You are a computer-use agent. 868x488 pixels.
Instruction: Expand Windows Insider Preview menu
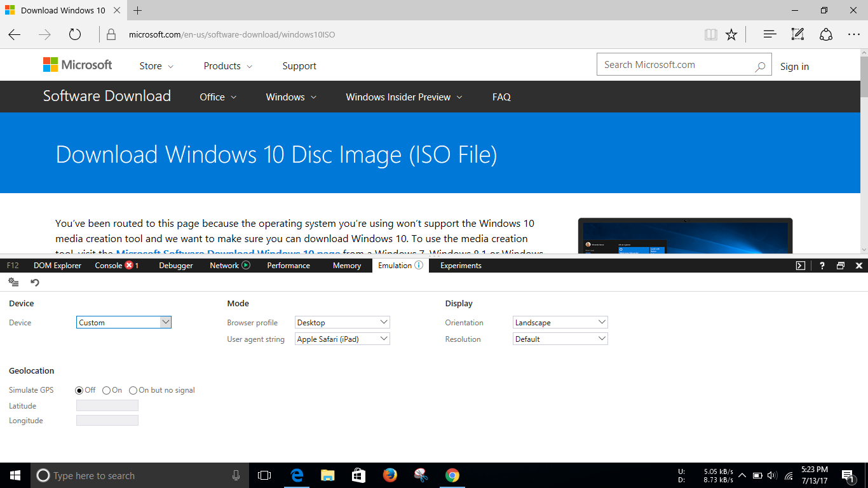tap(404, 97)
